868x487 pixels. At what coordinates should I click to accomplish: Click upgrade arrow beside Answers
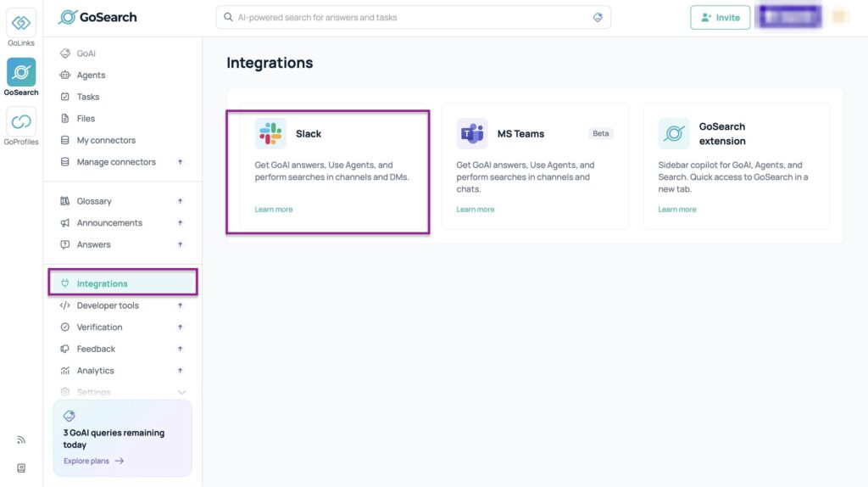point(180,244)
